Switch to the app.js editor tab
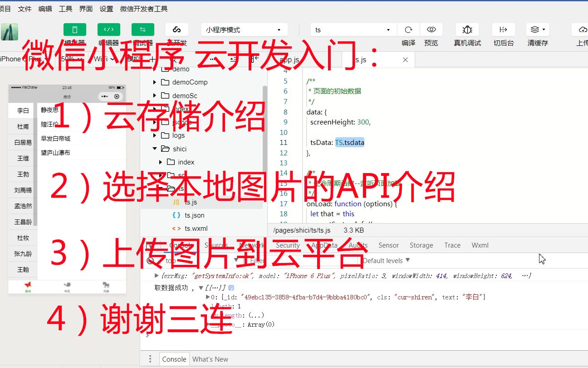The height and width of the screenshot is (368, 588). pos(289,60)
